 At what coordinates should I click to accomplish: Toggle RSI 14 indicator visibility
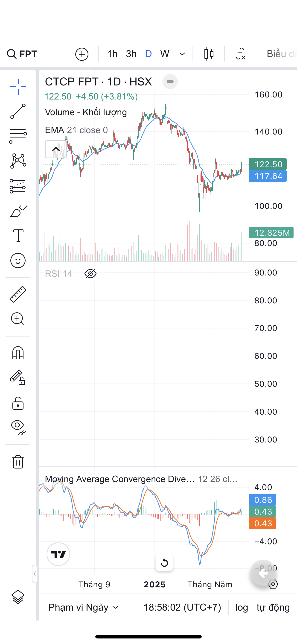90,274
